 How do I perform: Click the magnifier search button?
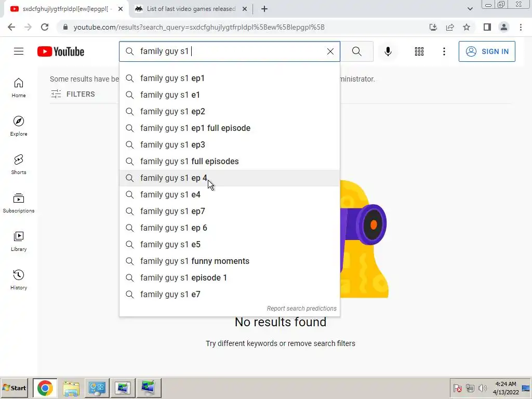pos(356,51)
